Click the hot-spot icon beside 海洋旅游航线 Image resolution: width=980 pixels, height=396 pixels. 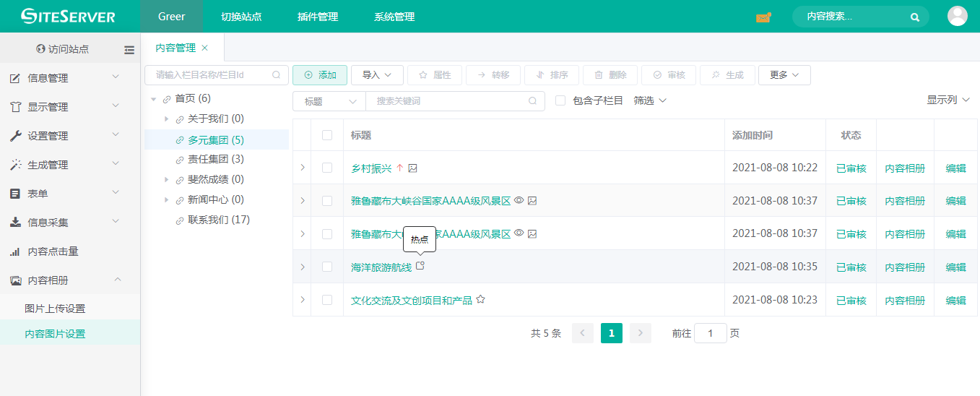[x=420, y=267]
